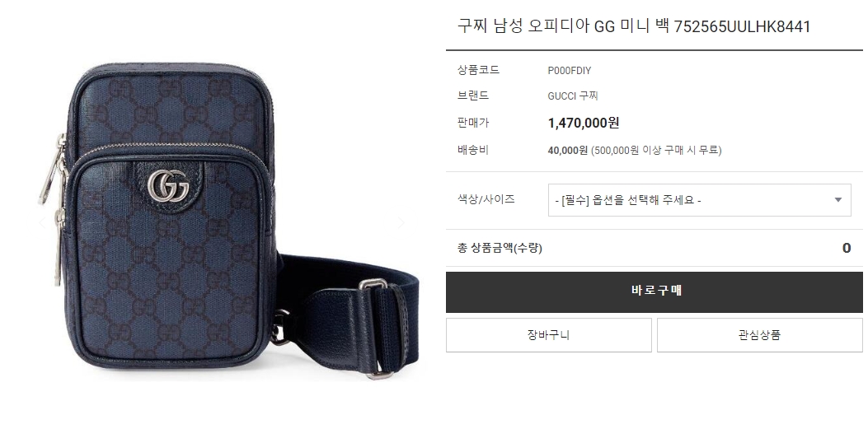Click the silver GG logo on the bag

(x=168, y=185)
